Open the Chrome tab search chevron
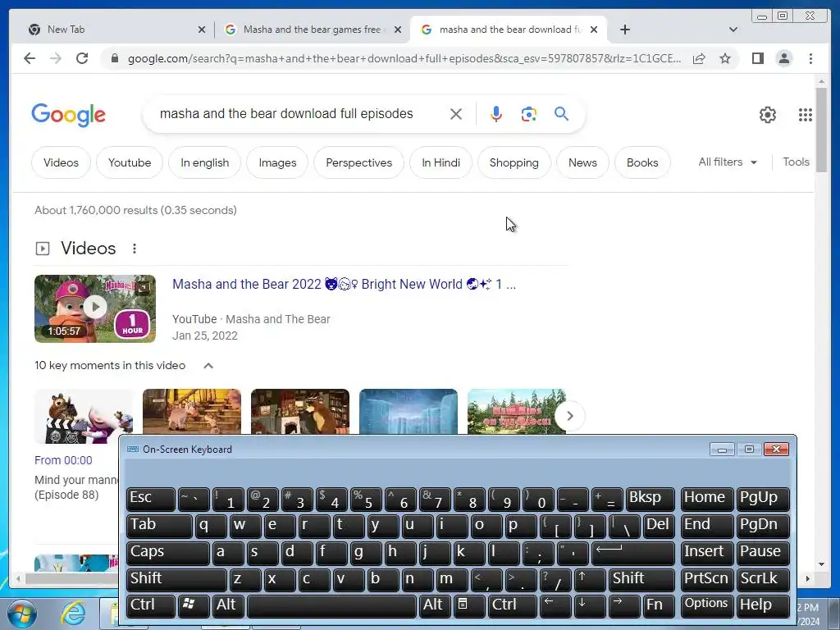 pyautogui.click(x=733, y=30)
